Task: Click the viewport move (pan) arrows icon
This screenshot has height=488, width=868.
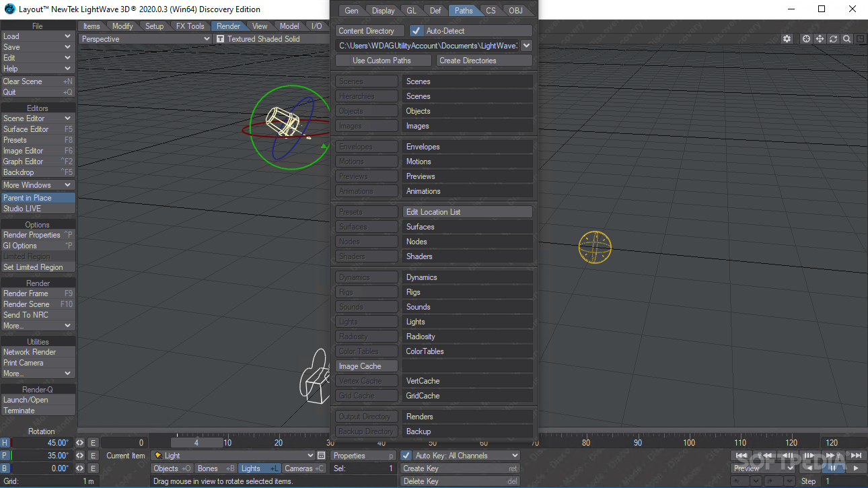Action: [820, 39]
